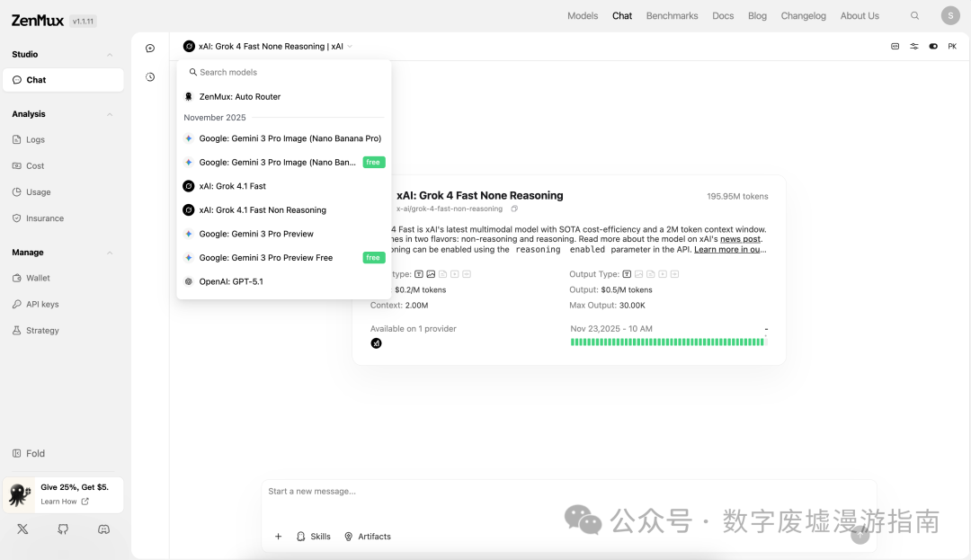This screenshot has width=971, height=560.
Task: Select Google: Gemini 3 Pro Image (Nano Banana Pro)
Action: [283, 138]
